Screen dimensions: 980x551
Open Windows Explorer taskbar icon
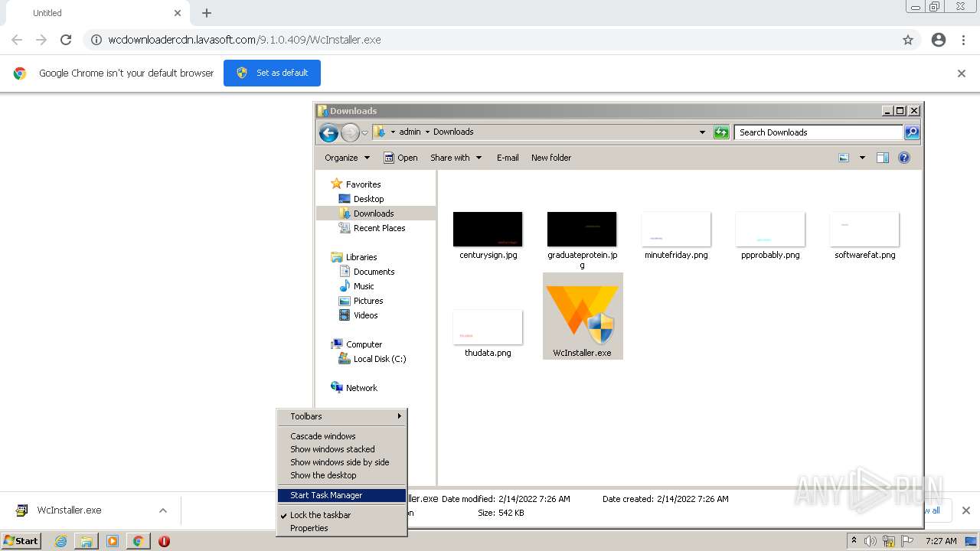click(87, 541)
